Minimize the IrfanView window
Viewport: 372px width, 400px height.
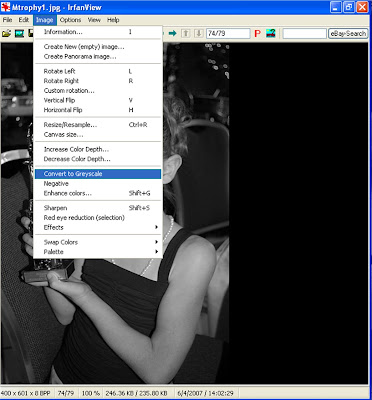[x=336, y=7]
